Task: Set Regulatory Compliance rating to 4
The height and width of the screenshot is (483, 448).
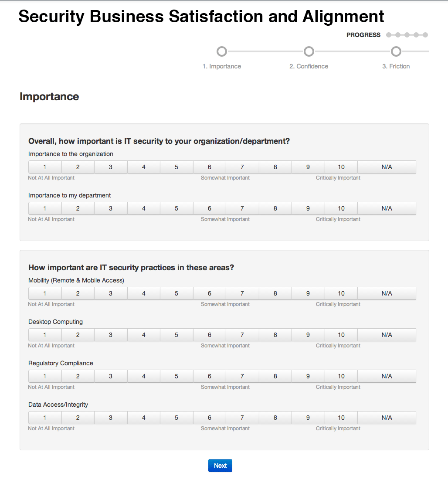Action: tap(144, 376)
